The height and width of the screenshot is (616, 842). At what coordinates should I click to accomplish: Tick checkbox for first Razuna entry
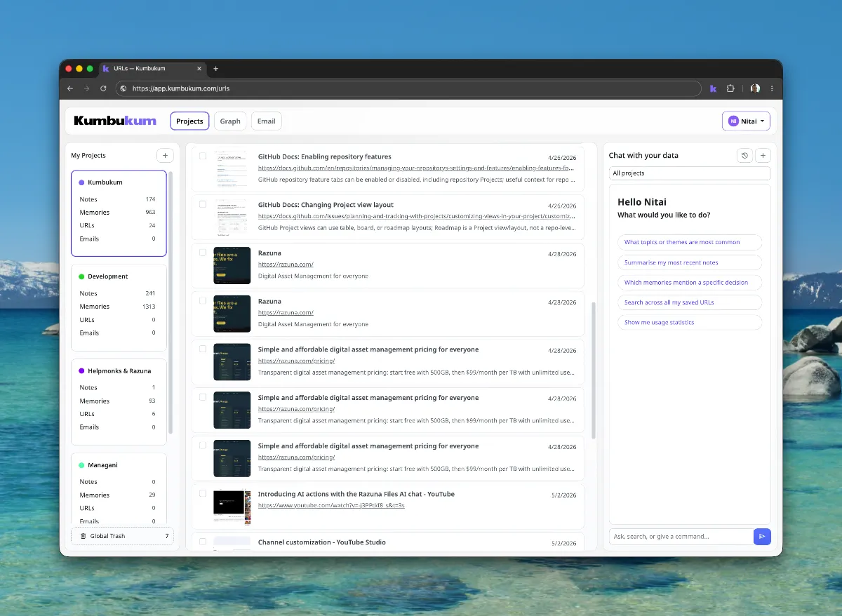[203, 253]
